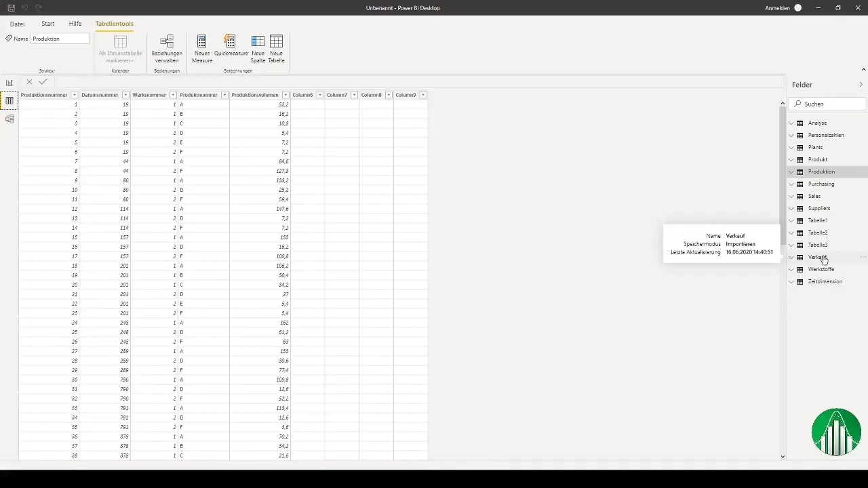Click table icon next to Analyse
The image size is (868, 488).
pos(800,123)
